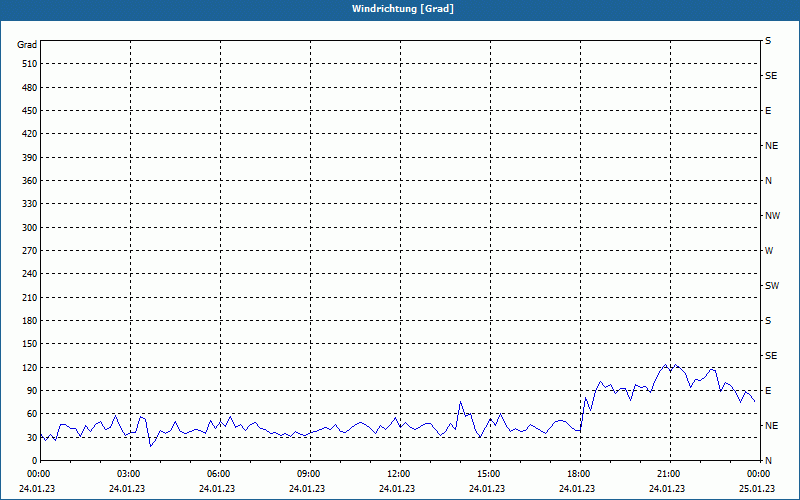This screenshot has width=800, height=500.
Task: Select the "240" y-axis value
Action: 30,274
